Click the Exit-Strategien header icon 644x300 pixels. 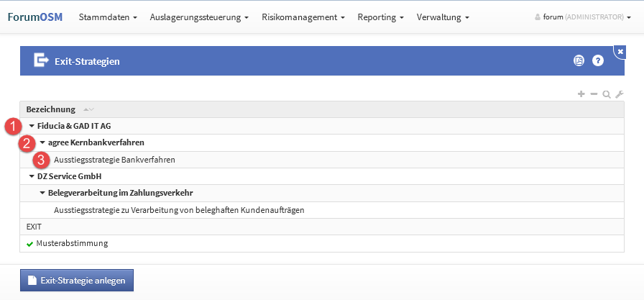pos(41,61)
